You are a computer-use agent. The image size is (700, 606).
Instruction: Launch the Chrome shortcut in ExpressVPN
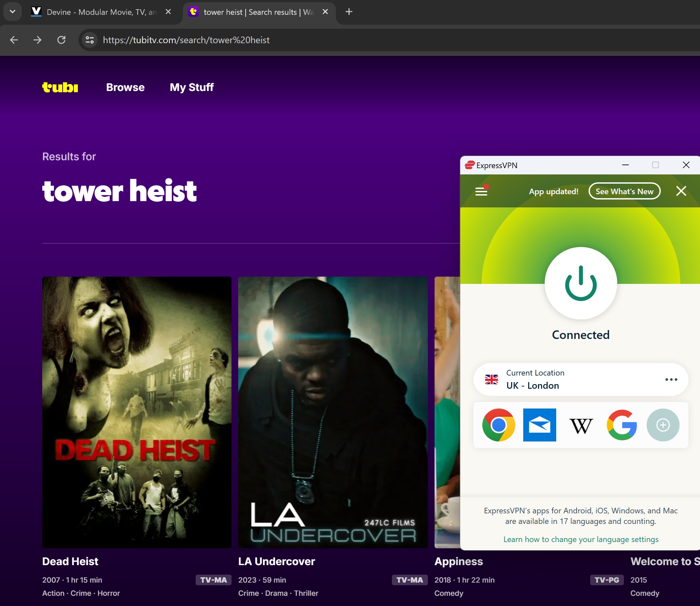(498, 425)
